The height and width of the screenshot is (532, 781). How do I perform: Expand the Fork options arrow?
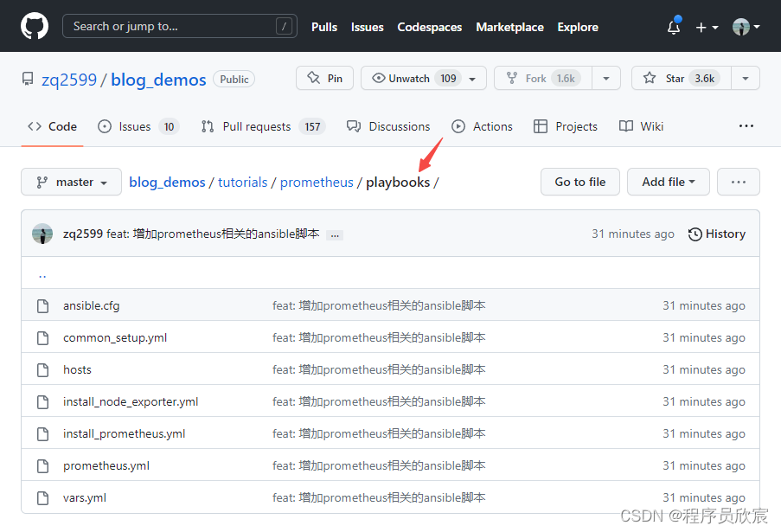click(606, 78)
